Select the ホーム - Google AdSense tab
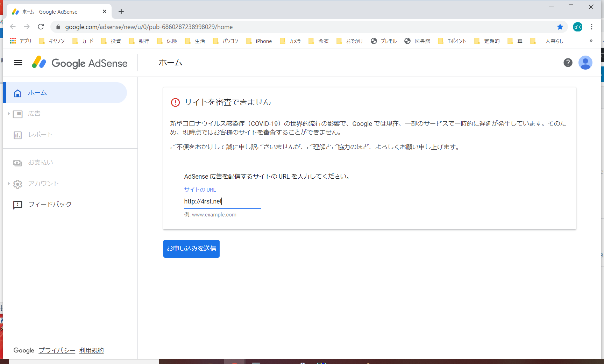 (59, 12)
